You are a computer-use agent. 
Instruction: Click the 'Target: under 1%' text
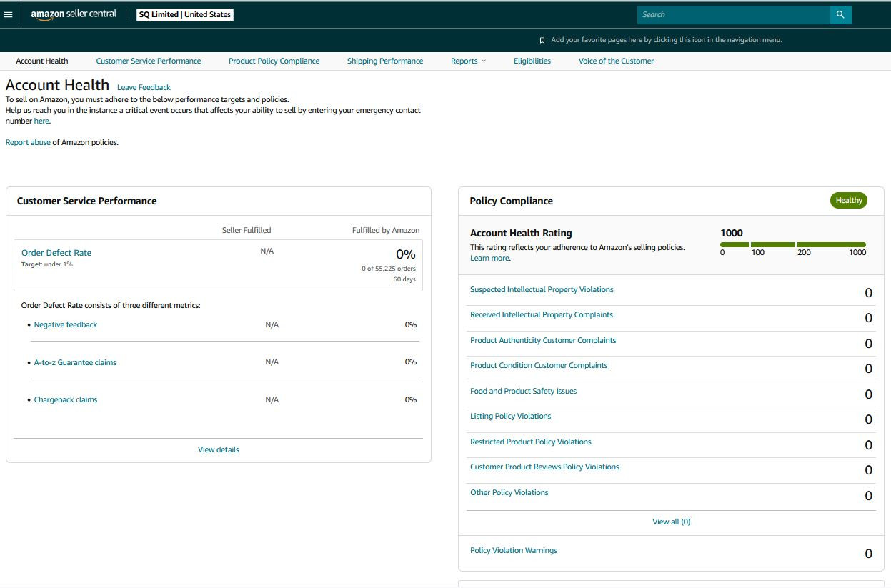(x=47, y=264)
